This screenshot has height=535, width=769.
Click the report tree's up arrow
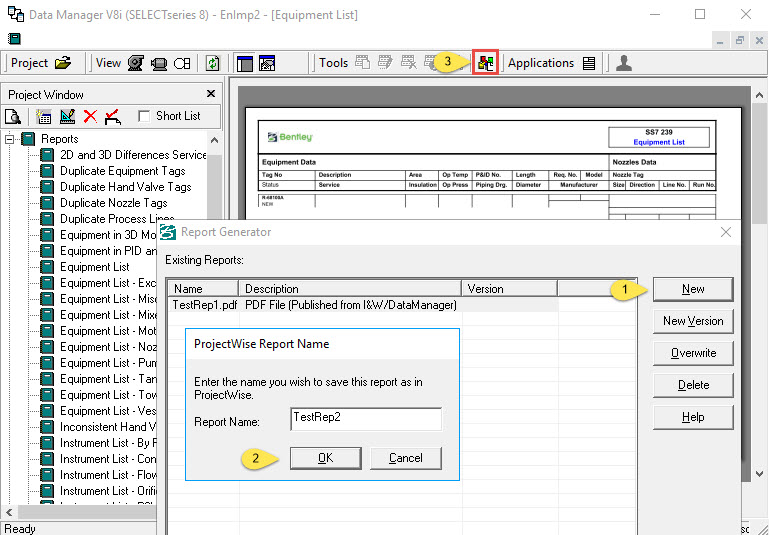[214, 140]
